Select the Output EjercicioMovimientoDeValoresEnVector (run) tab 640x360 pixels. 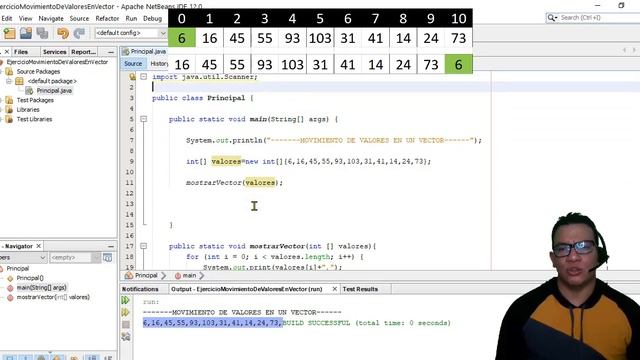pos(247,289)
